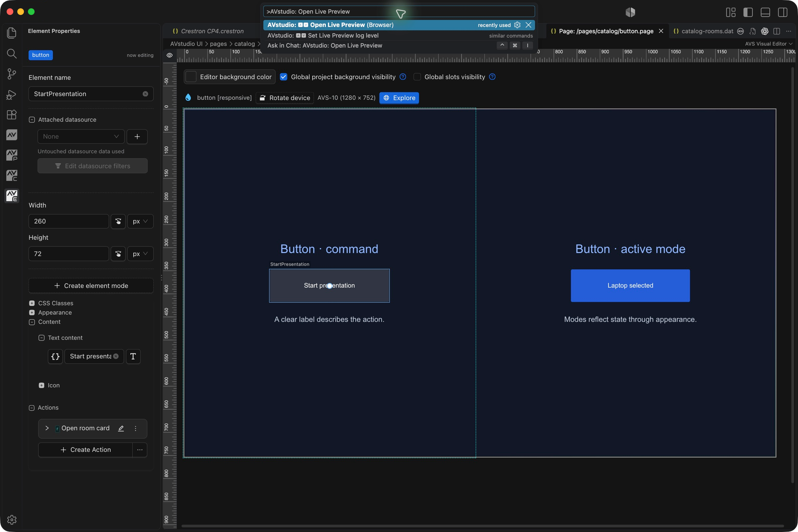Screen dimensions: 798x532
Task: Click the Element name input field
Action: [x=91, y=94]
